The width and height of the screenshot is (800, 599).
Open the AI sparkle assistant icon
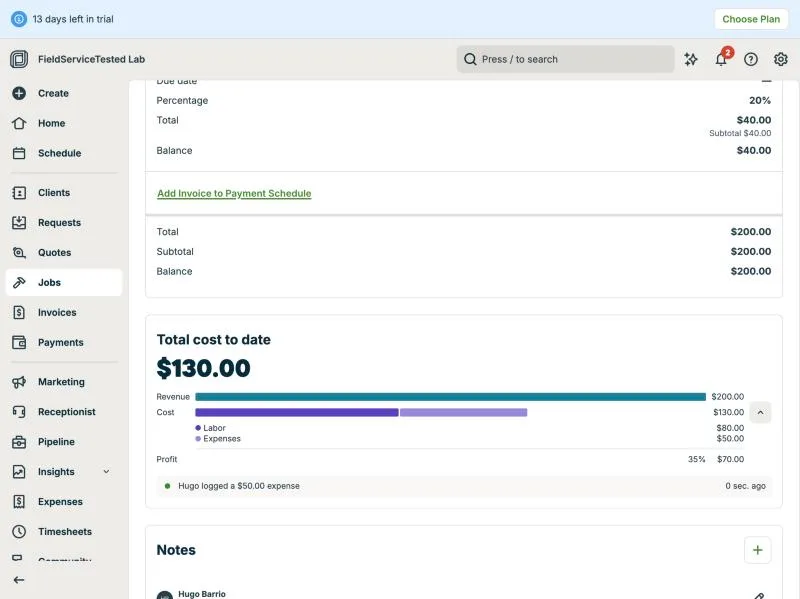click(x=691, y=59)
